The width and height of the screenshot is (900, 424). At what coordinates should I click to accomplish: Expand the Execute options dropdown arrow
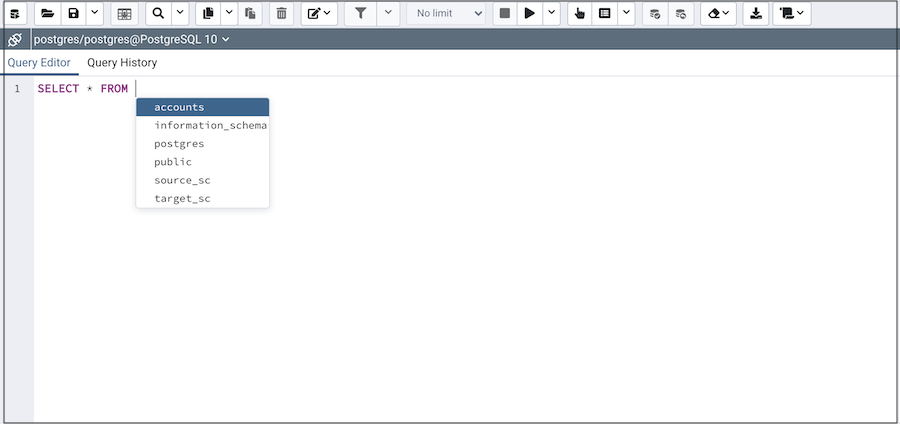pyautogui.click(x=551, y=14)
